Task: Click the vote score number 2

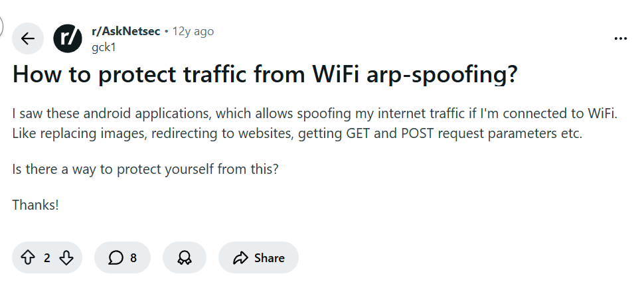Action: 47,258
